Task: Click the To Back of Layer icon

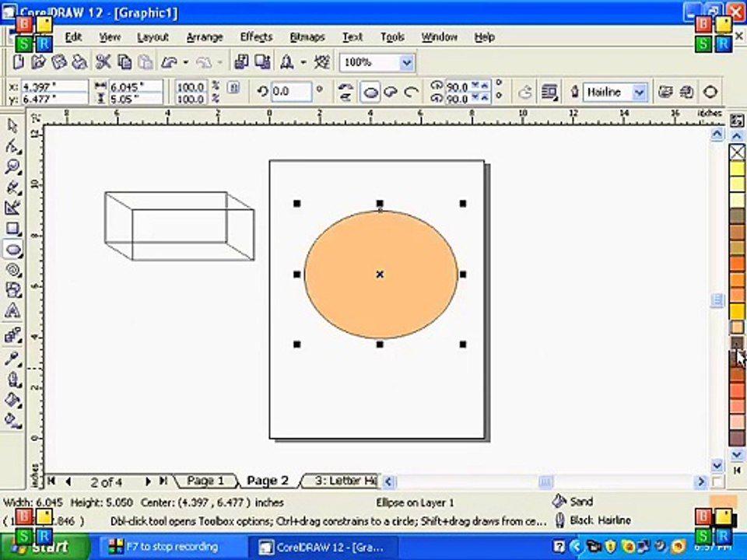Action: coord(686,92)
